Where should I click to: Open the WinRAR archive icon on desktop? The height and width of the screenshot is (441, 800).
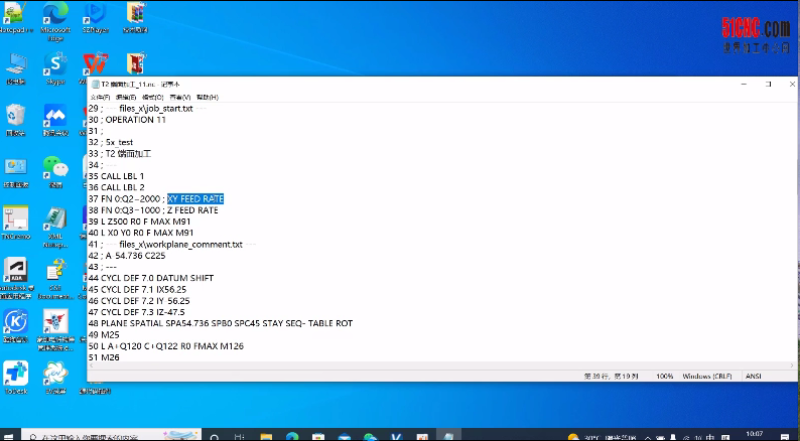click(x=135, y=14)
